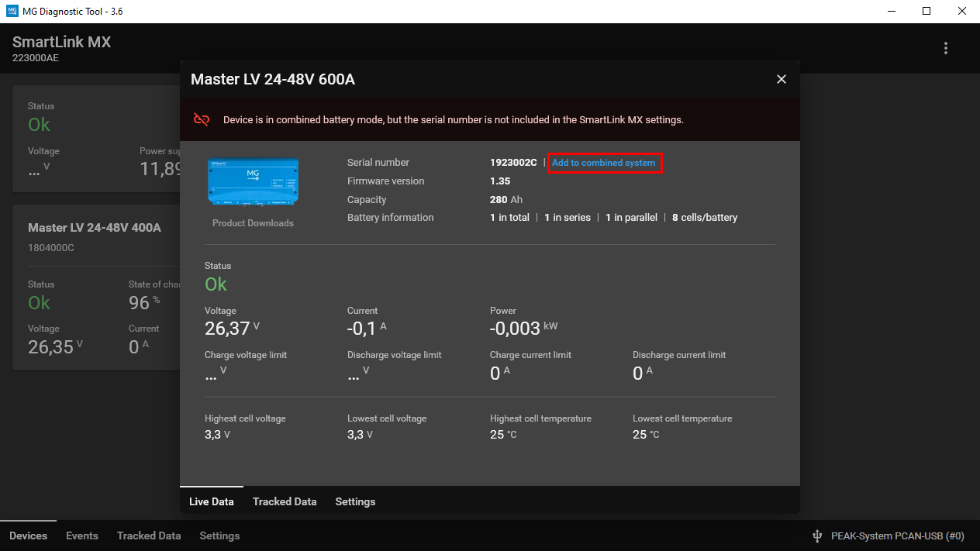This screenshot has height=551, width=980.
Task: Minimize the MG Diagnostic Tool window
Action: coord(891,12)
